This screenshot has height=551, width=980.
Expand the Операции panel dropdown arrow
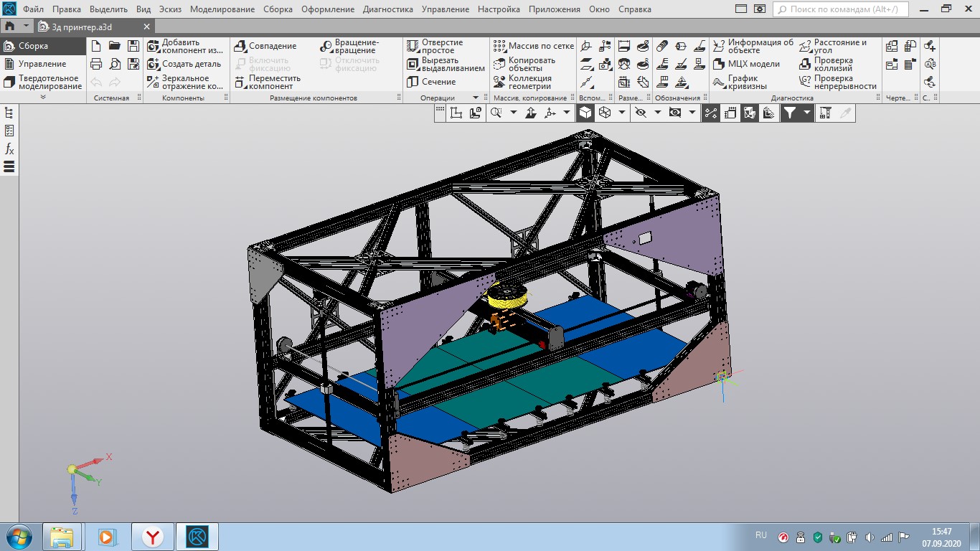tap(475, 98)
